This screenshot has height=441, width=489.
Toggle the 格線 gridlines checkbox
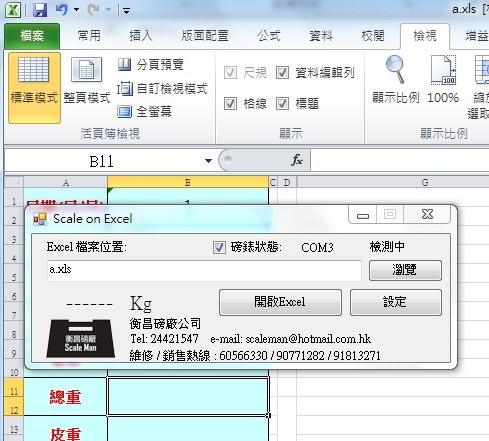(x=230, y=104)
